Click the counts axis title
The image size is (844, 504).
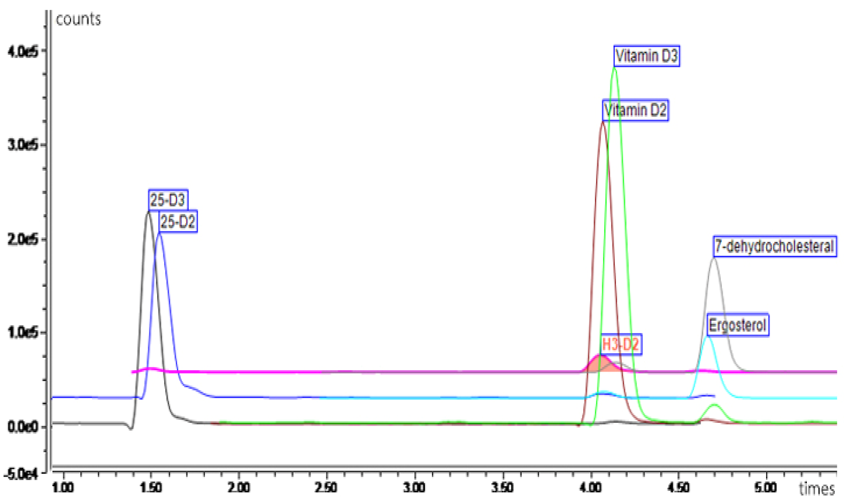(x=78, y=19)
